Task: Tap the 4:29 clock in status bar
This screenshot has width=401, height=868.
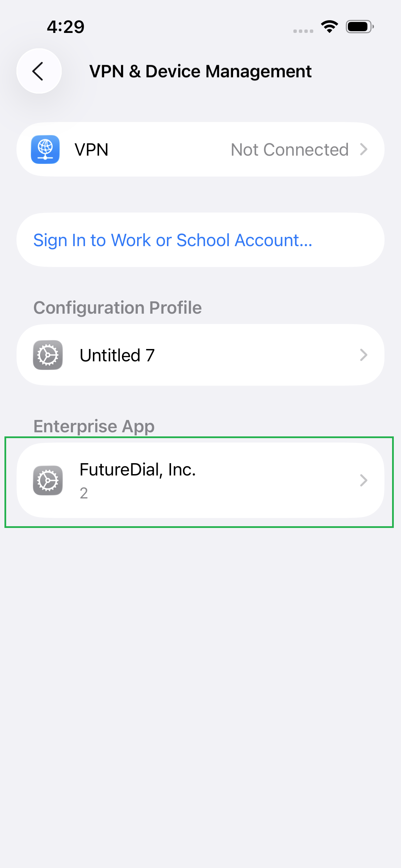Action: tap(65, 27)
